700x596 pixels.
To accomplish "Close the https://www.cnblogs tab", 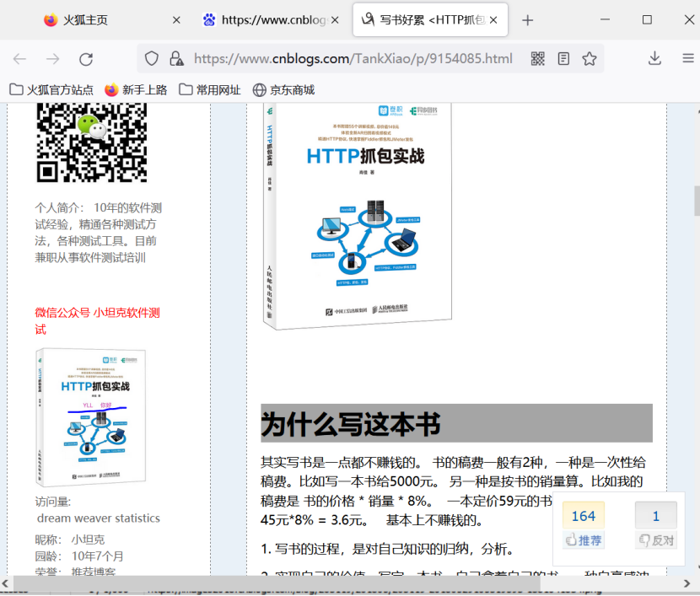I will click(335, 20).
